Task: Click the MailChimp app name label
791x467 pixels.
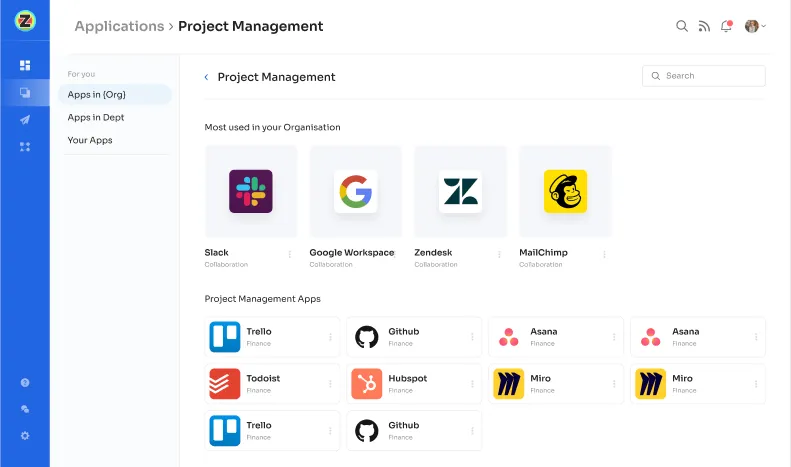Action: pos(543,253)
